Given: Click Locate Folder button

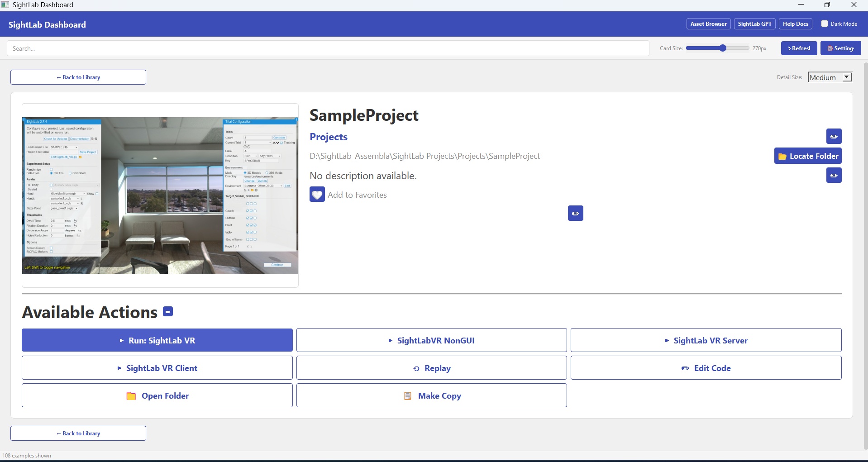Looking at the screenshot, I should (808, 156).
